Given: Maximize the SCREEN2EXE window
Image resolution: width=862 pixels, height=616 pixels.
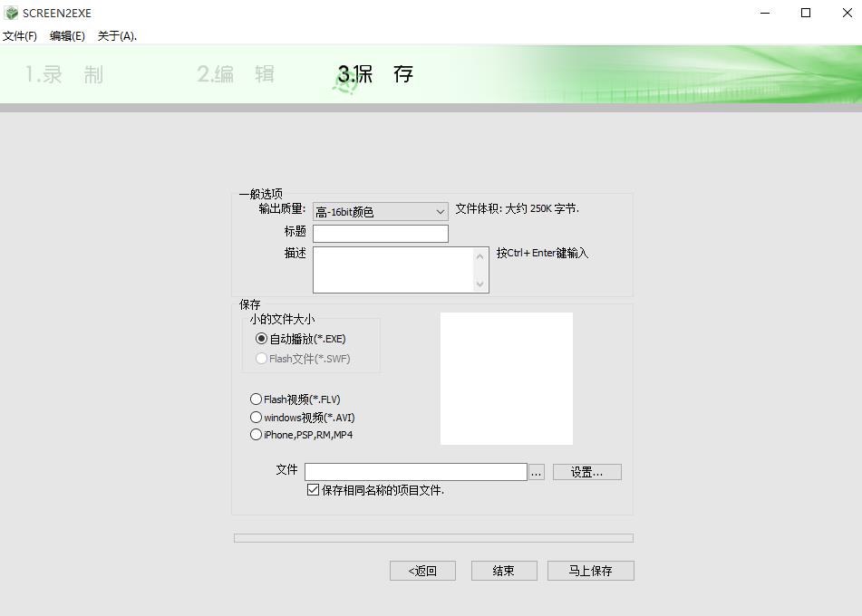Looking at the screenshot, I should pyautogui.click(x=806, y=13).
